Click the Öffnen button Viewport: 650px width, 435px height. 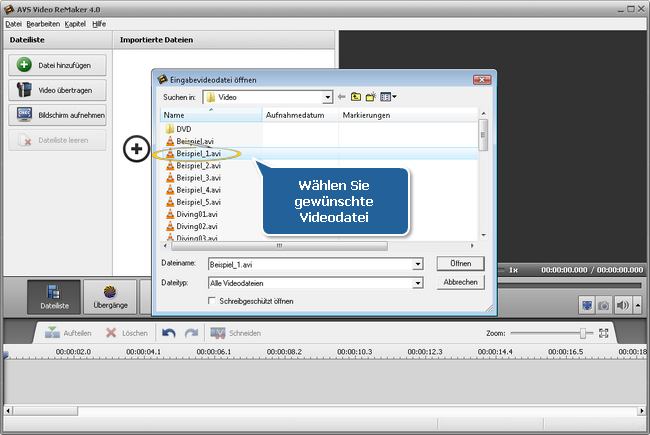[x=461, y=263]
